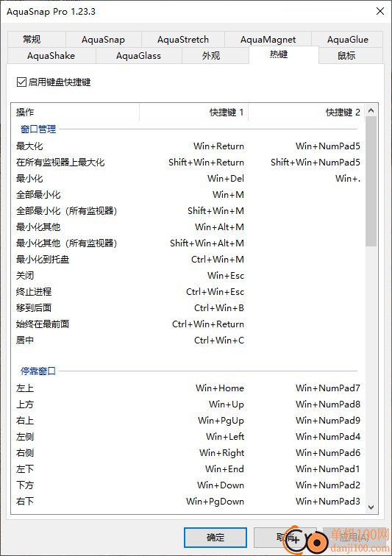Click the Win+PgUp shortcut cell
Screen dimensions: 392x556
(x=221, y=421)
